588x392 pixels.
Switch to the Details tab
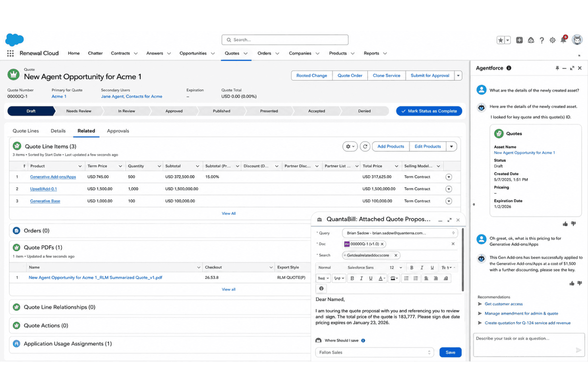(58, 131)
